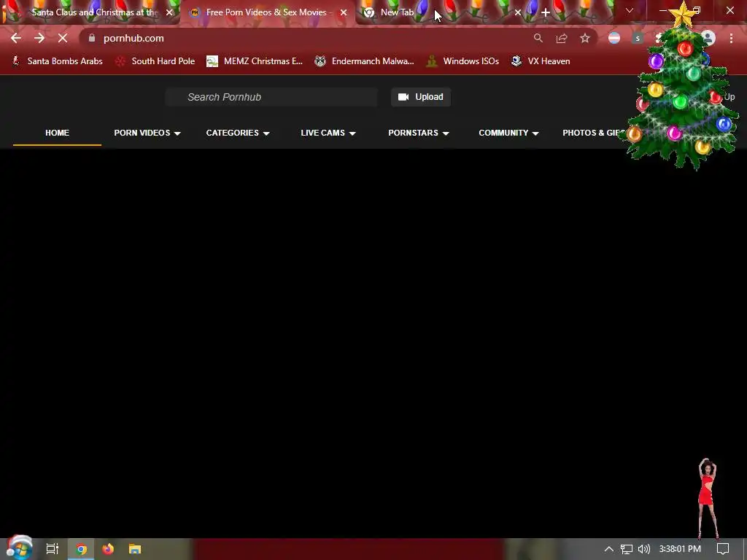This screenshot has width=747, height=560.
Task: Expand the LIVE CAMS menu
Action: [328, 133]
